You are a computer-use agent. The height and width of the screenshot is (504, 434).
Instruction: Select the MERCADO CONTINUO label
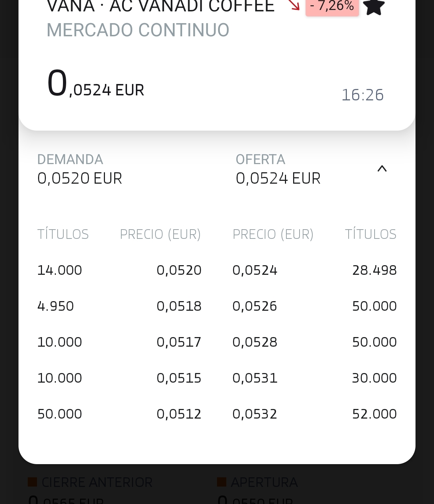coord(138,30)
